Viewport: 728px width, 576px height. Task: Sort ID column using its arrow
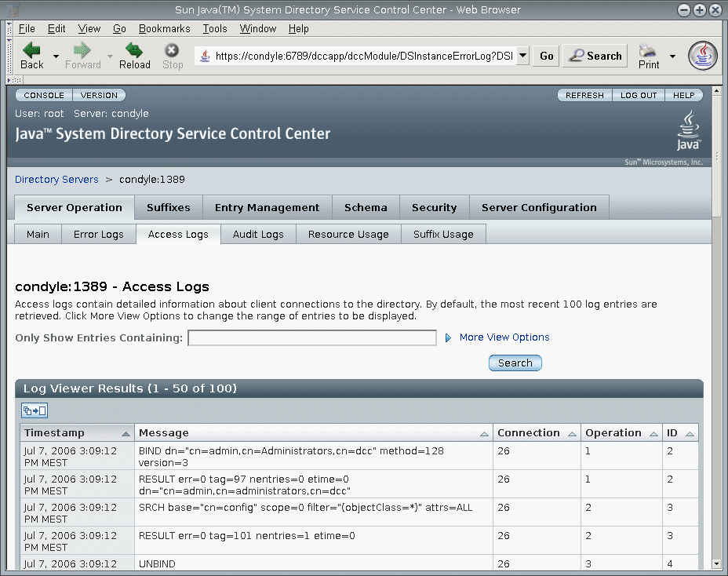coord(690,434)
